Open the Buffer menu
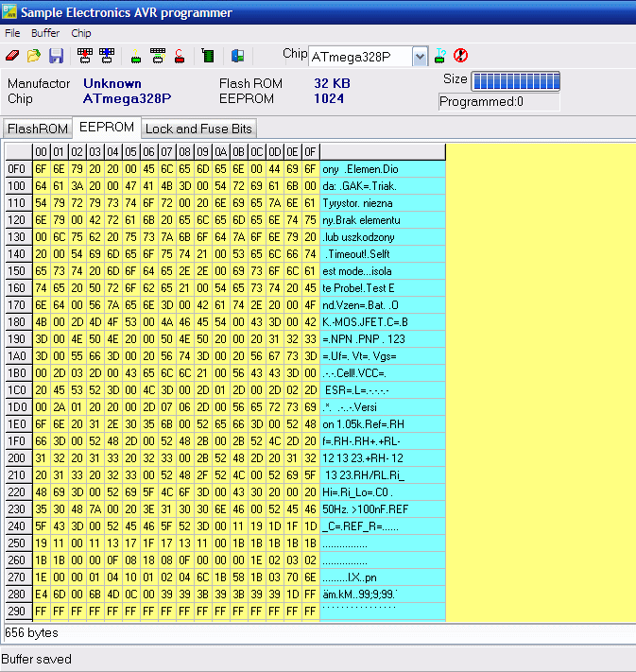The width and height of the screenshot is (636, 672). click(x=45, y=33)
